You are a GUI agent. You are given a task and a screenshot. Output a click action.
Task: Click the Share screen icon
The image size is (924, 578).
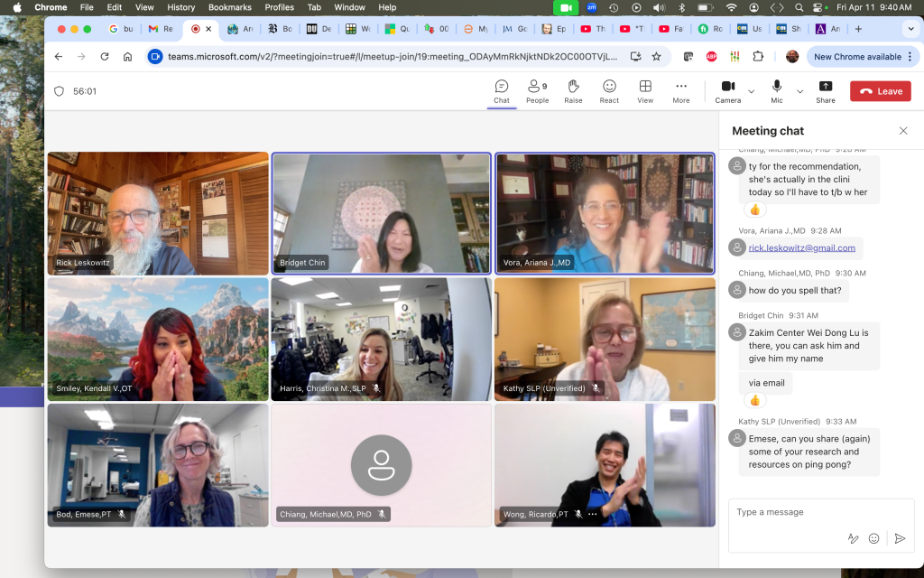point(826,90)
